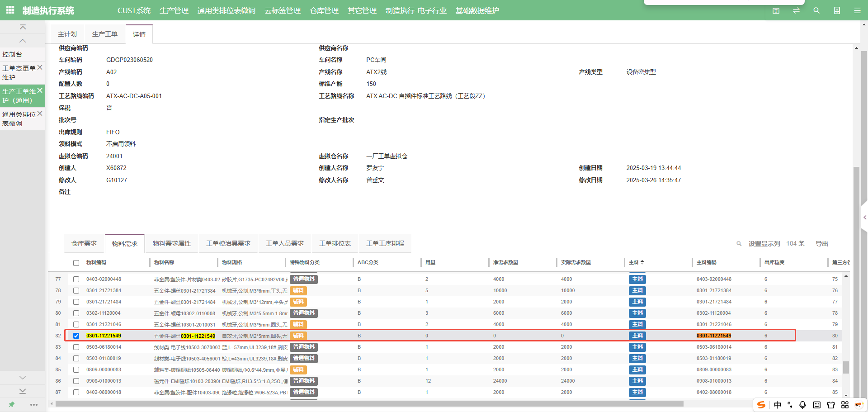Click the 辅料 badge in row 78
Viewport: 868px width, 412px height.
click(x=298, y=291)
